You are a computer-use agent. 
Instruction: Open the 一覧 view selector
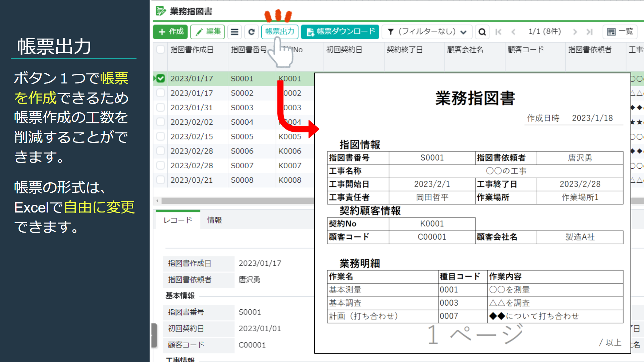coord(620,32)
